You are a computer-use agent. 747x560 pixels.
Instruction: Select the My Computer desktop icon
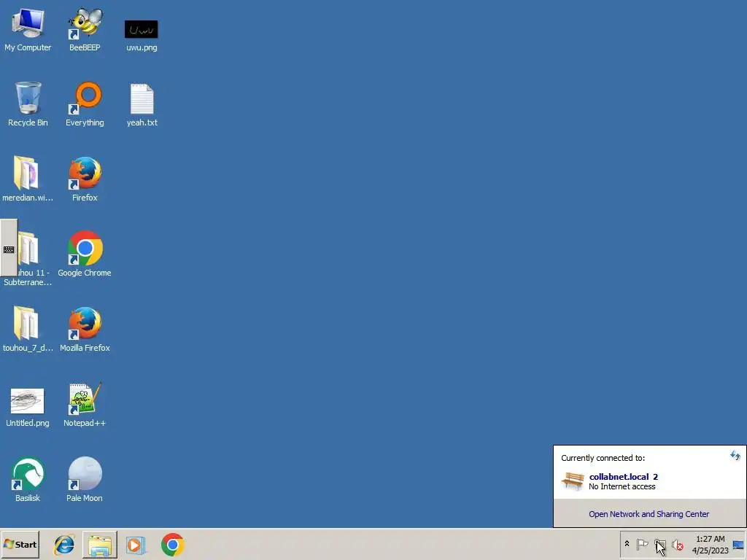click(28, 29)
